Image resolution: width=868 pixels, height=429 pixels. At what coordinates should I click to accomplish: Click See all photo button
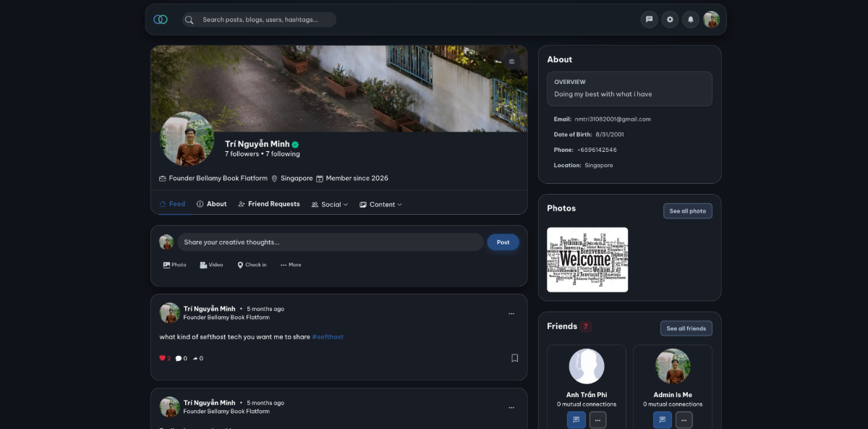coord(688,211)
